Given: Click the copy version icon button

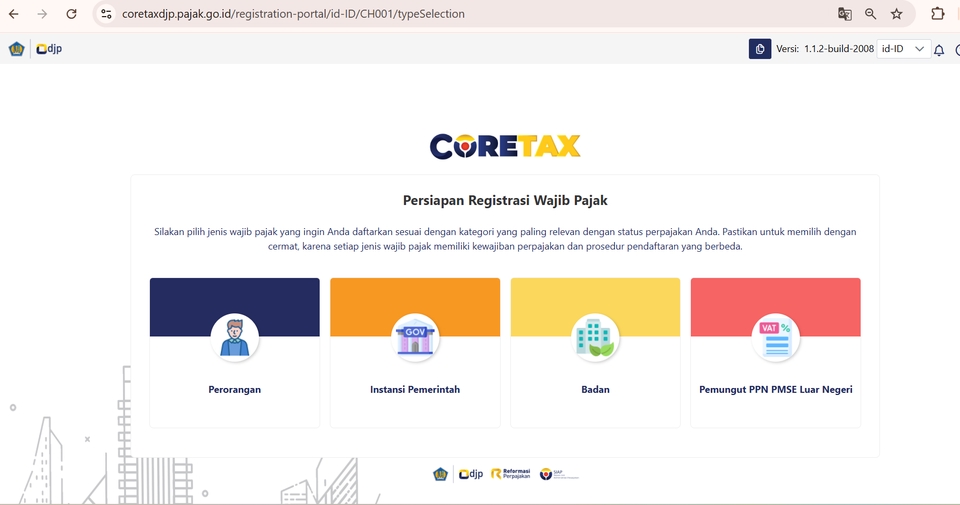Looking at the screenshot, I should 760,49.
